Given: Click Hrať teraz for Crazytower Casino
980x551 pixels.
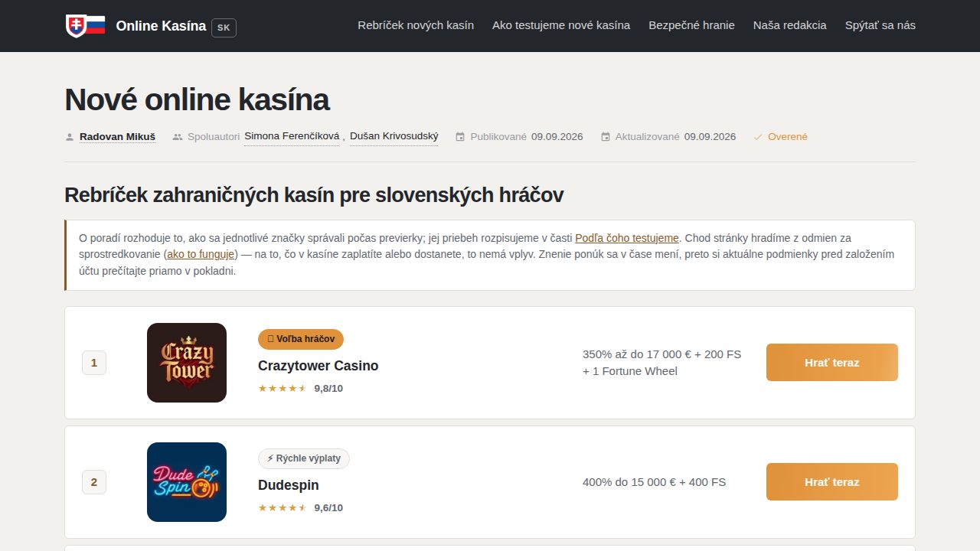Looking at the screenshot, I should 832,363.
